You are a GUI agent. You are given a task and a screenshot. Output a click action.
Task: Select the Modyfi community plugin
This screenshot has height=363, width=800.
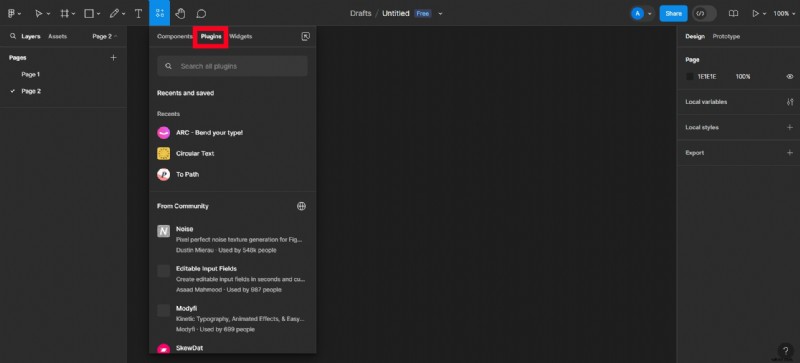tap(232, 319)
